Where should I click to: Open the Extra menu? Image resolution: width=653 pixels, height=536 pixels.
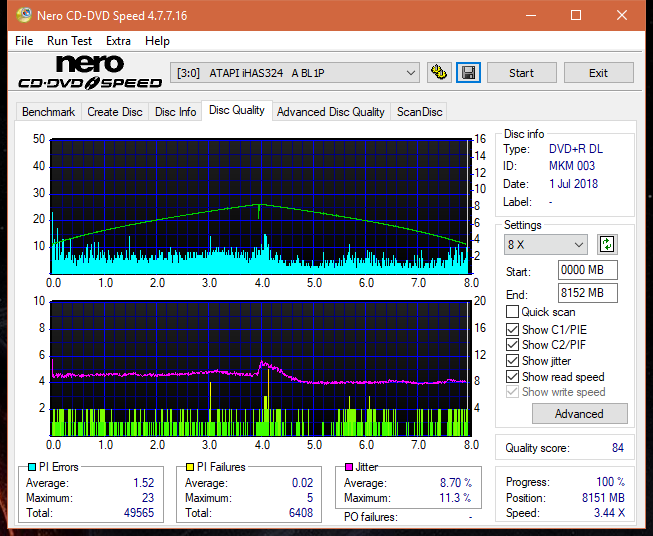coord(118,41)
